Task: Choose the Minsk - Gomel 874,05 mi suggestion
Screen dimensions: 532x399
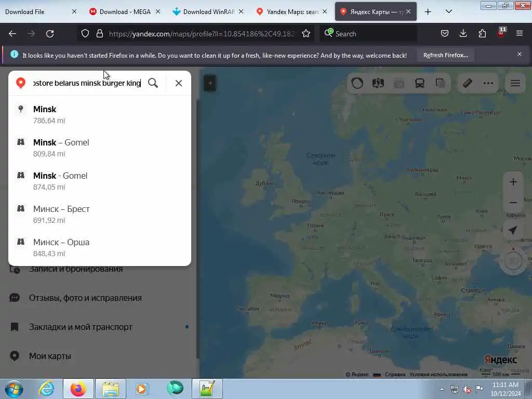Action: tap(100, 181)
